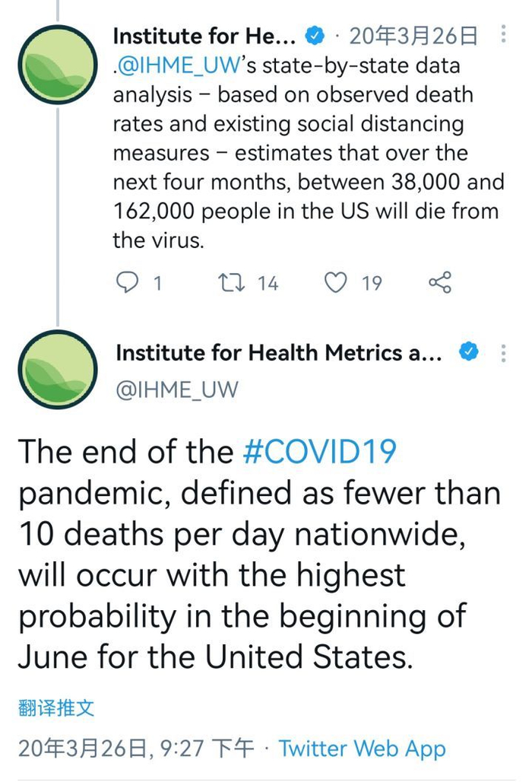Open the @IHME_UW mention in top tweet
Image resolution: width=532 pixels, height=782 pixels.
click(176, 65)
